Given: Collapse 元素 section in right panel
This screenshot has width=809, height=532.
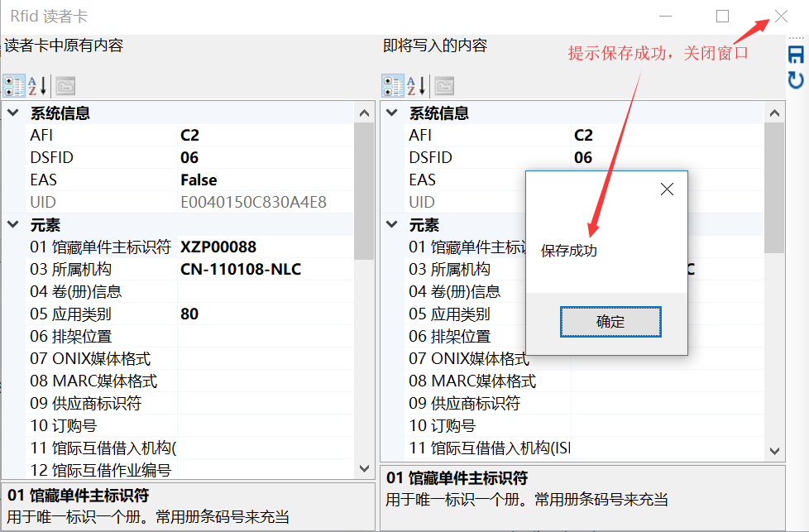Looking at the screenshot, I should [392, 224].
